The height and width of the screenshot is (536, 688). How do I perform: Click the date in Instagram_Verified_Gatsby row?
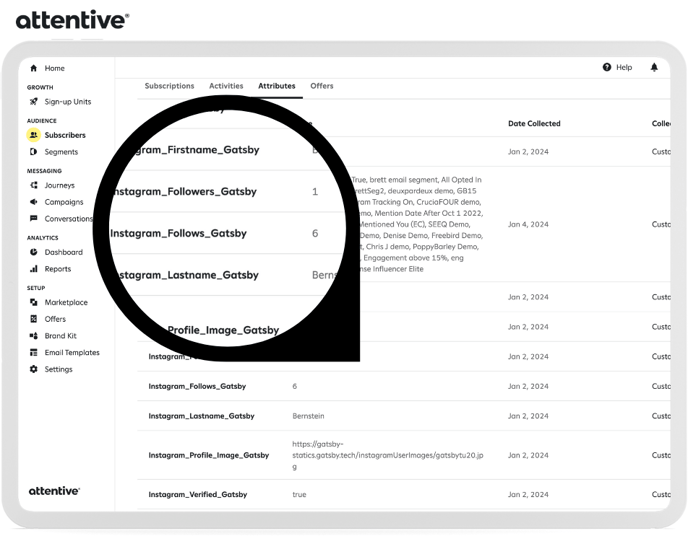pos(528,494)
